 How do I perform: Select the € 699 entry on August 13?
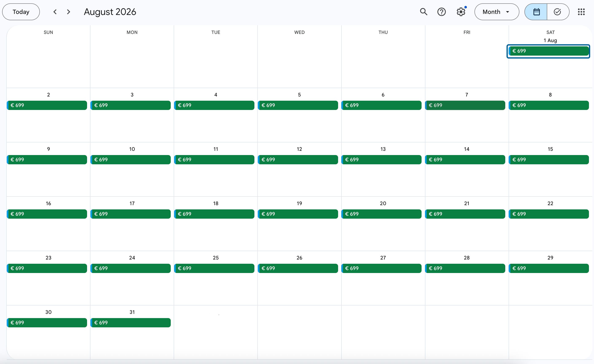click(381, 160)
